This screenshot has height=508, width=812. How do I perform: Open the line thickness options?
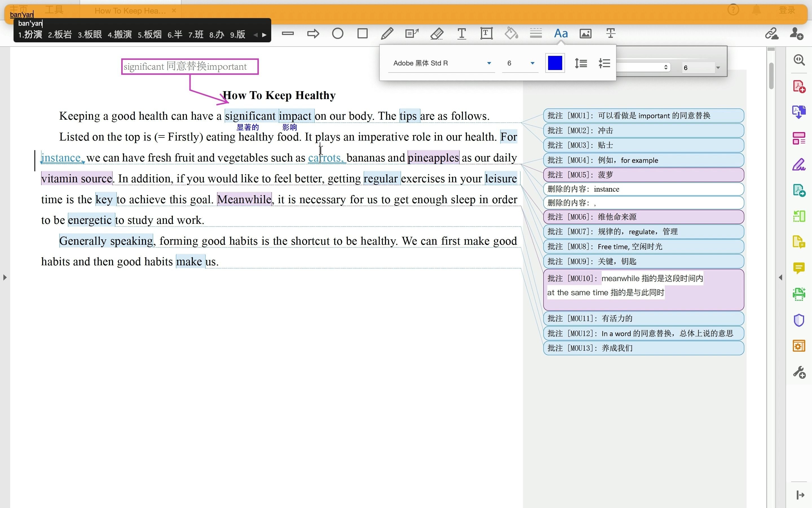pyautogui.click(x=536, y=33)
